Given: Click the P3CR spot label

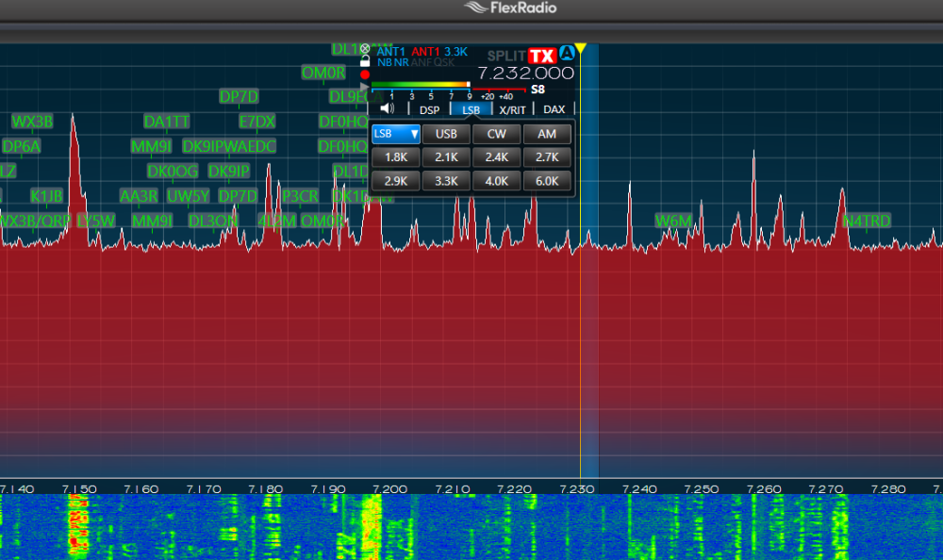Looking at the screenshot, I should coord(300,196).
